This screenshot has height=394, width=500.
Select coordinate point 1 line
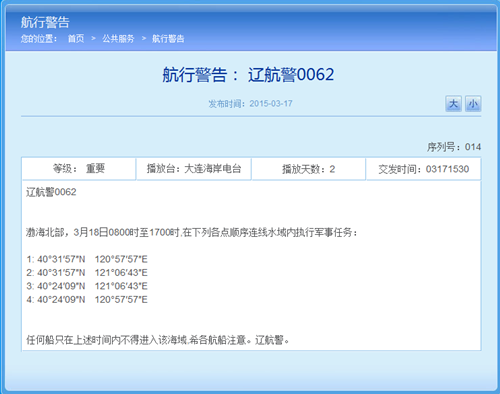(x=87, y=259)
